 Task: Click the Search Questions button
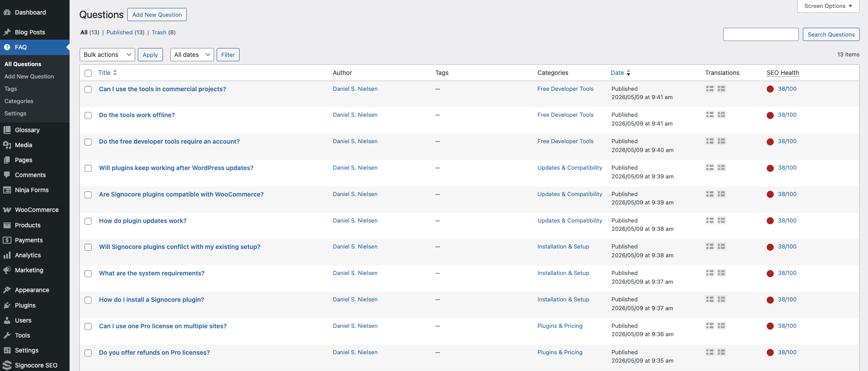[x=831, y=34]
